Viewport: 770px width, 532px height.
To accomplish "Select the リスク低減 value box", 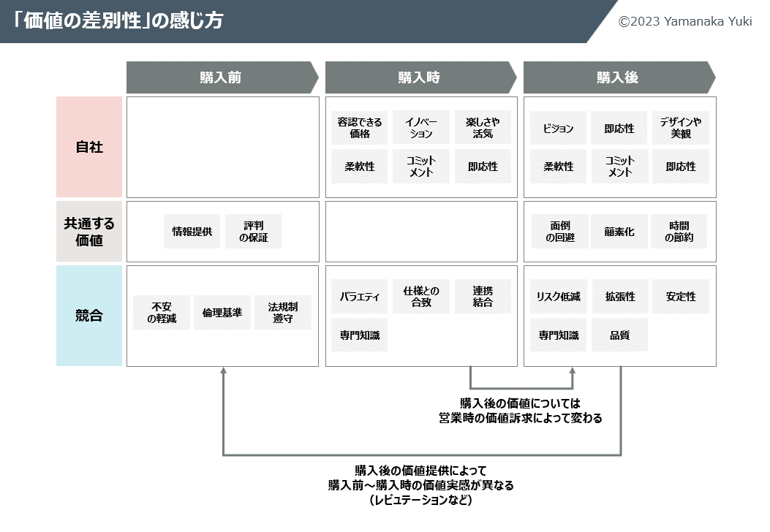I will pos(558,297).
